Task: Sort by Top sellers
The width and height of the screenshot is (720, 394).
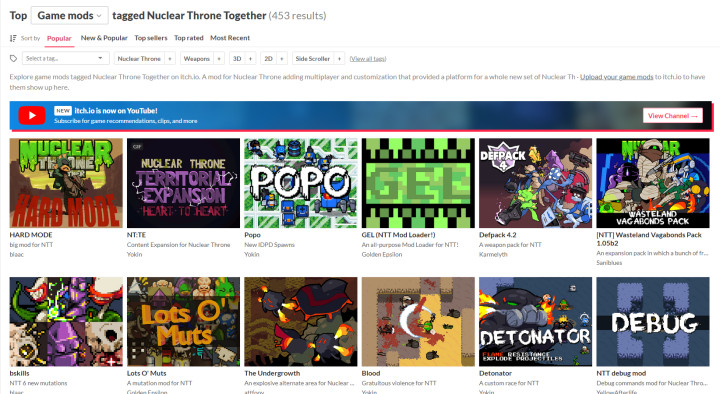Action: [x=151, y=38]
